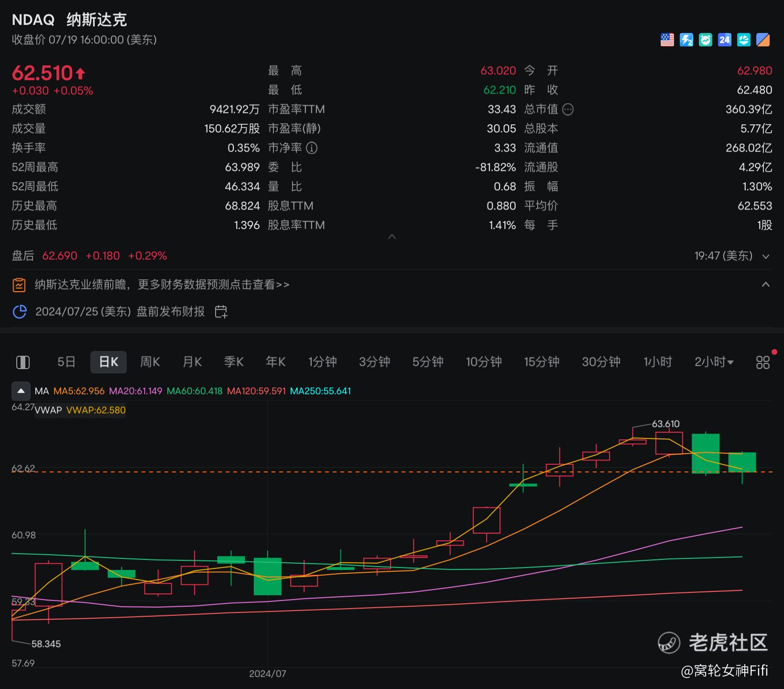Click the NDAQ 纳斯达克 stock title
Viewport: 784px width, 689px height.
(x=69, y=20)
